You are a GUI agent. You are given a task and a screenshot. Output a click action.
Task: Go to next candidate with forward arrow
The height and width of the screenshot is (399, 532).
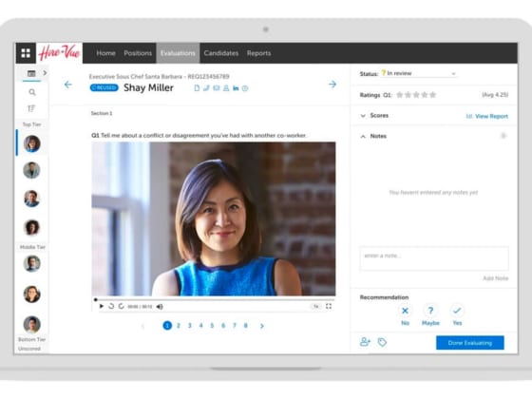(332, 85)
